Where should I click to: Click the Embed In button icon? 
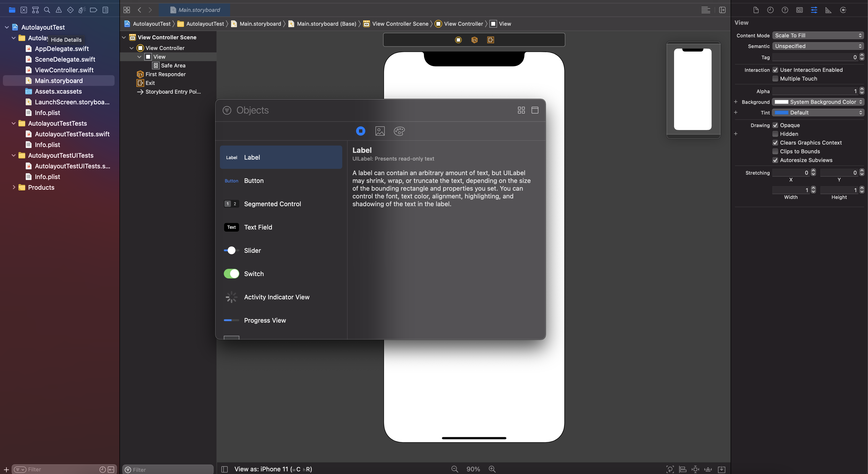[x=721, y=469]
